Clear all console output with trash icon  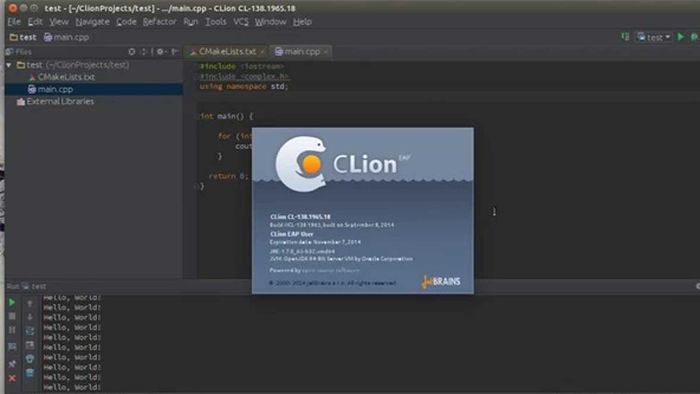pyautogui.click(x=30, y=373)
